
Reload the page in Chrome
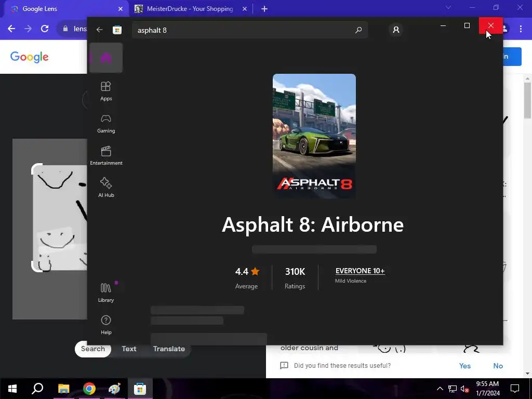(45, 29)
